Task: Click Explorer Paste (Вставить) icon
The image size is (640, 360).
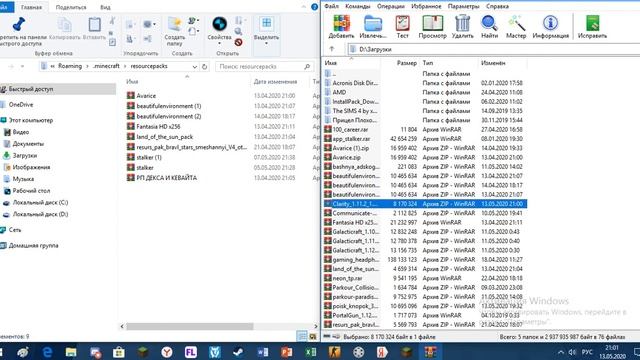Action: pos(94,24)
